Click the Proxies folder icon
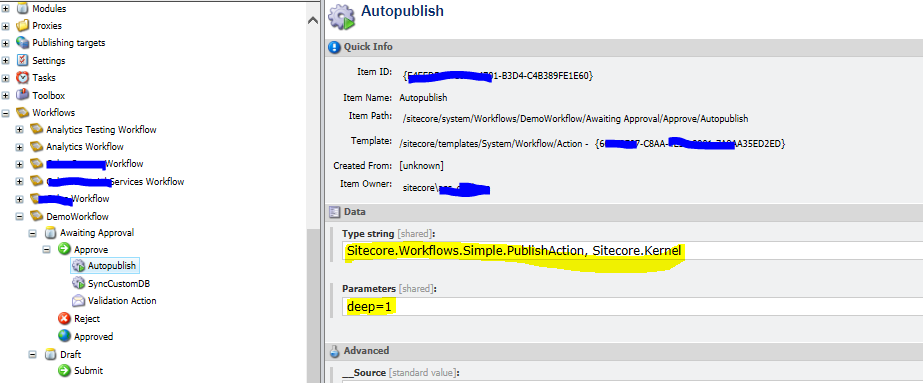The image size is (923, 383). click(x=22, y=26)
